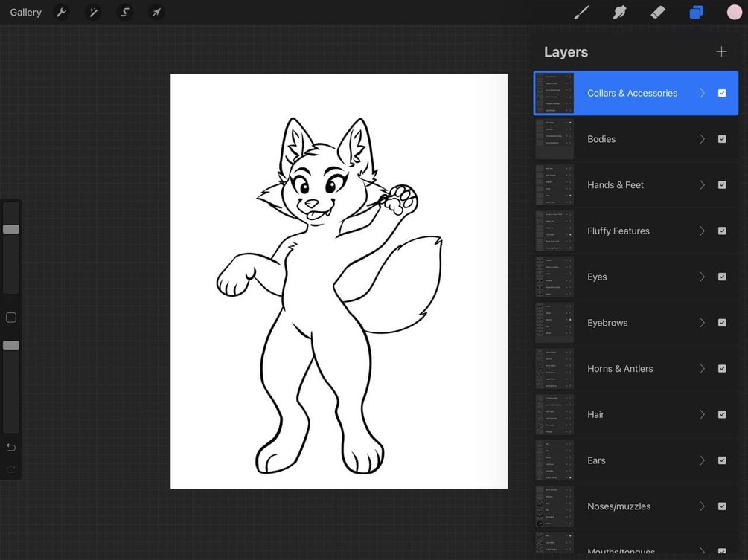Expand the Bodies group chevron
Screen dimensions: 748x560
click(702, 139)
